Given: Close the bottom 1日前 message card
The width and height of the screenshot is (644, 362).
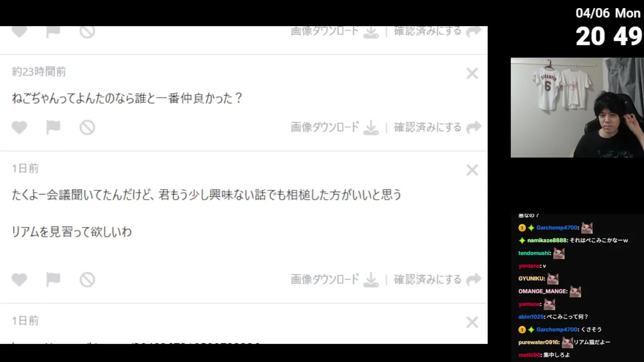Looking at the screenshot, I should click(x=472, y=322).
